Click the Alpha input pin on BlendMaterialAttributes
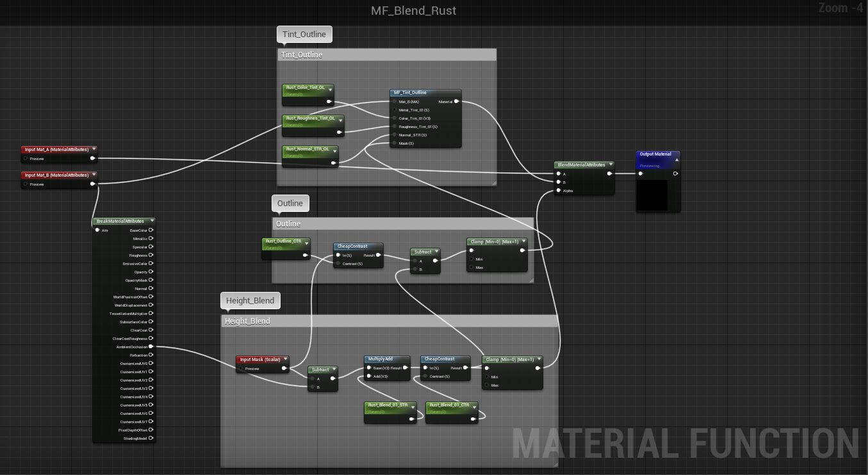 (558, 190)
